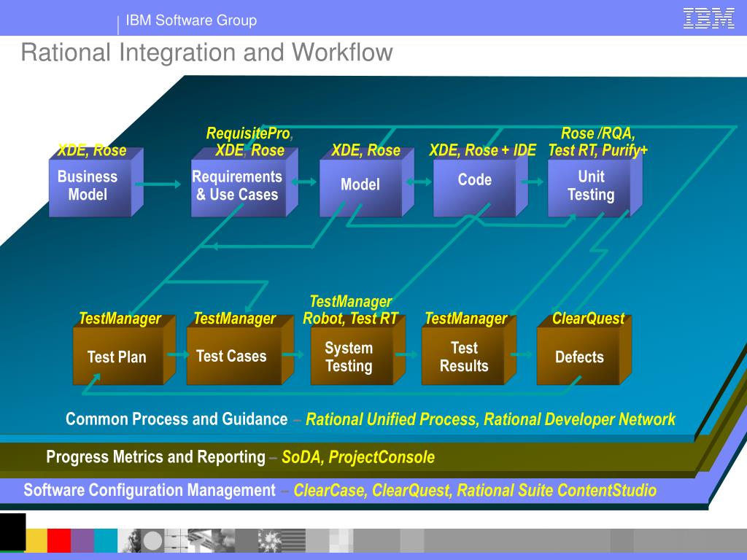The width and height of the screenshot is (747, 560).
Task: Click 'SoDA, ProjectConsole' text
Action: click(x=358, y=457)
